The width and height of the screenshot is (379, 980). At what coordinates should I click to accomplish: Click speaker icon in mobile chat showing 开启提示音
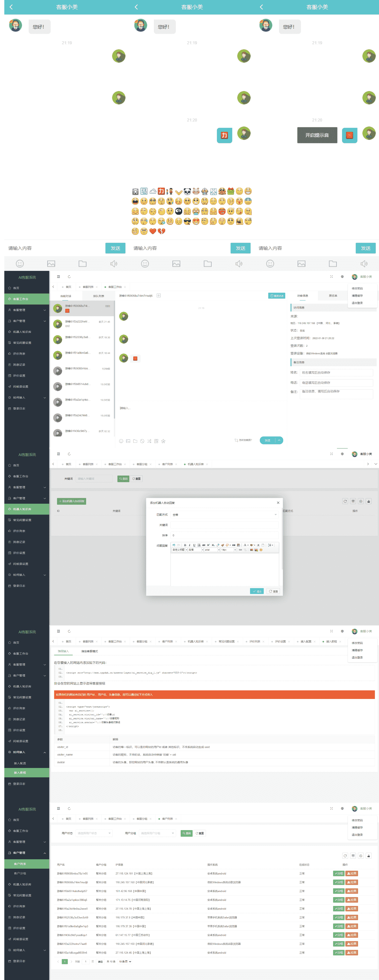click(x=364, y=264)
